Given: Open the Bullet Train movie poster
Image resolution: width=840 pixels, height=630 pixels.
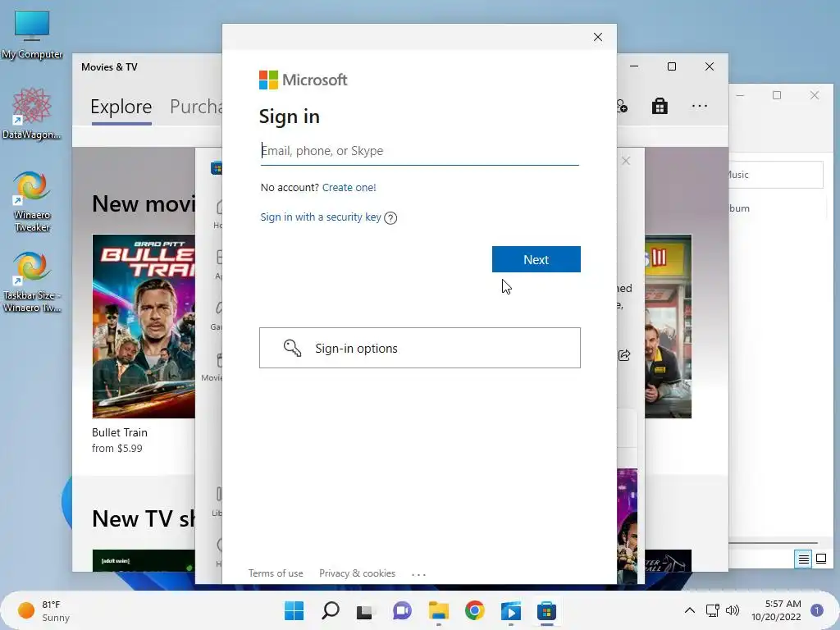Looking at the screenshot, I should 144,326.
